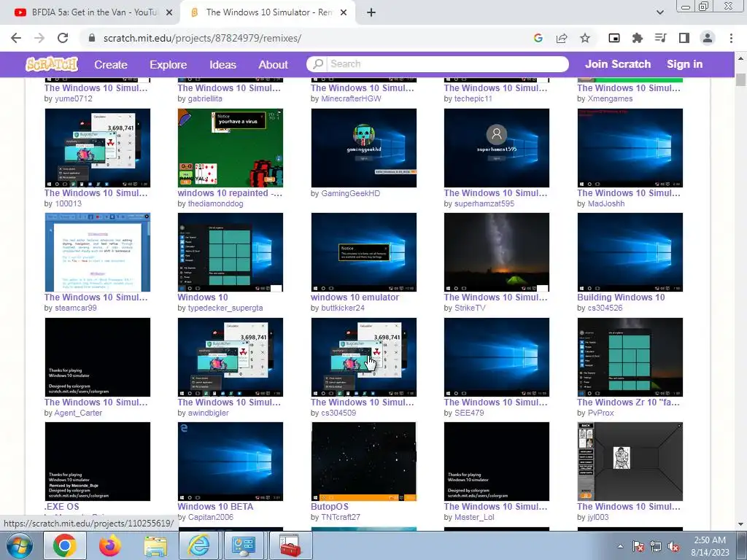Show hidden system tray icons
The image size is (747, 560).
click(x=620, y=546)
